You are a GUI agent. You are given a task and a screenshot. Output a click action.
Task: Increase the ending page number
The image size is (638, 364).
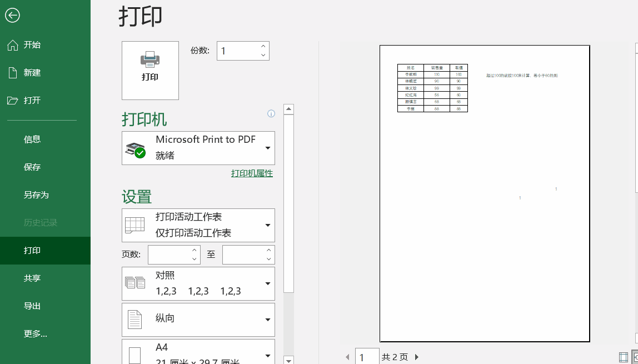(x=269, y=250)
